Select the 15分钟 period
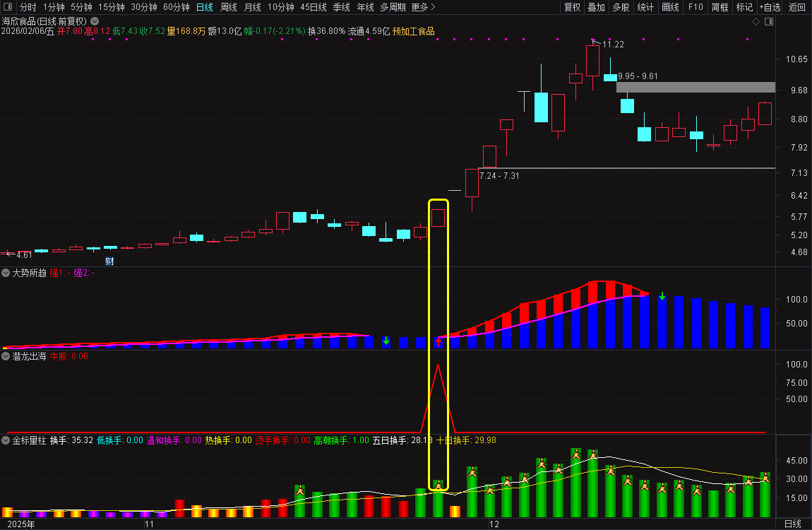Viewport: 812px width, 530px height. point(112,7)
